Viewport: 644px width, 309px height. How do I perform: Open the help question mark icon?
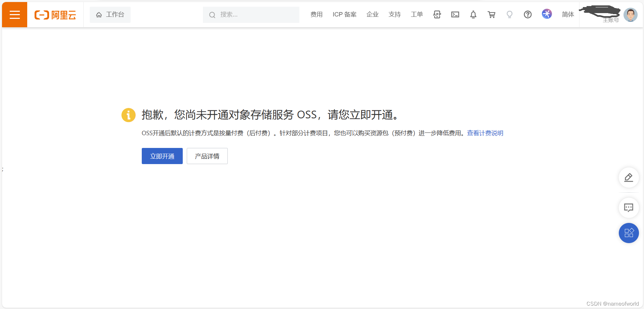[x=528, y=14]
